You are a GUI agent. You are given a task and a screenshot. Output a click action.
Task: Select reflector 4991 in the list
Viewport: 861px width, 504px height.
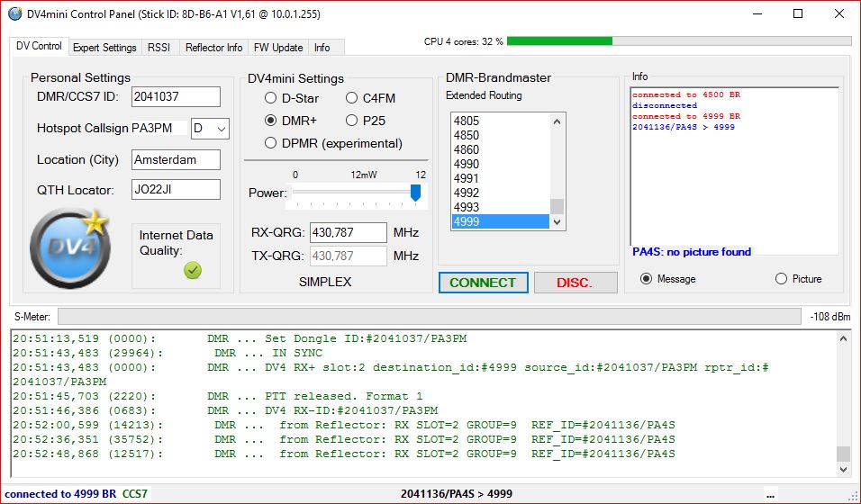click(x=500, y=178)
